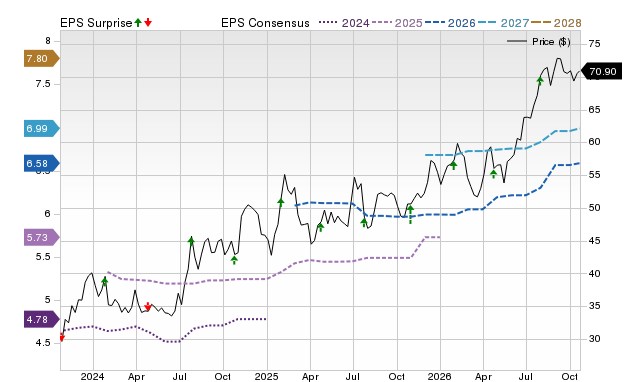
Task: Click the right price axis value 55
Action: (594, 175)
